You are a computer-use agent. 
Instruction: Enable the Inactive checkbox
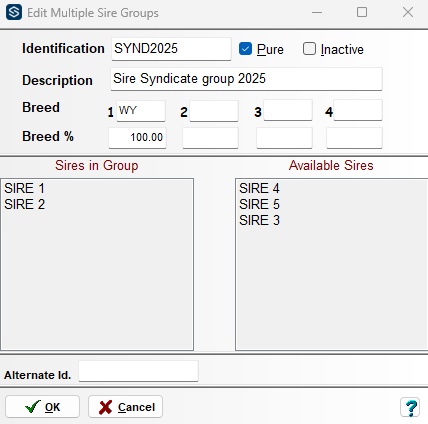point(309,49)
